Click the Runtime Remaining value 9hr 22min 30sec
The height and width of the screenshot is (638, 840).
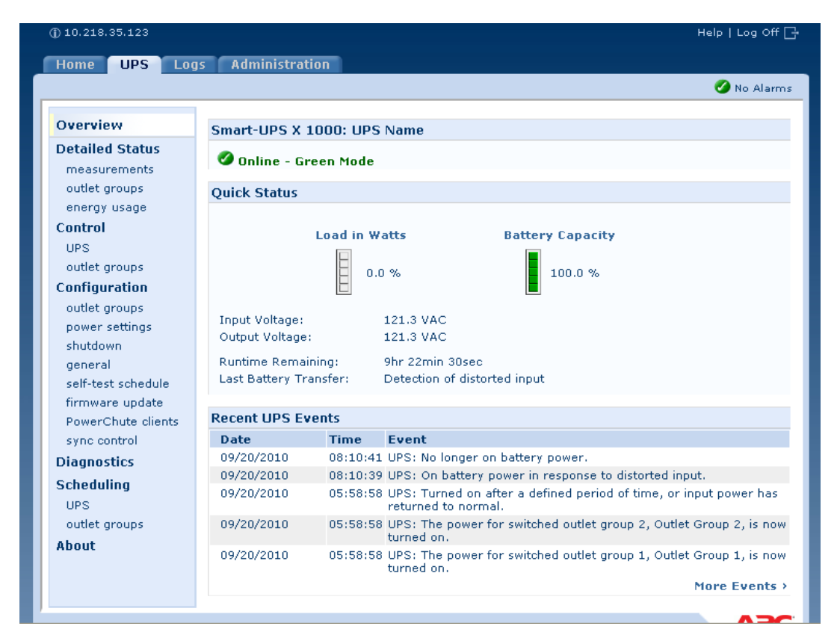click(433, 362)
